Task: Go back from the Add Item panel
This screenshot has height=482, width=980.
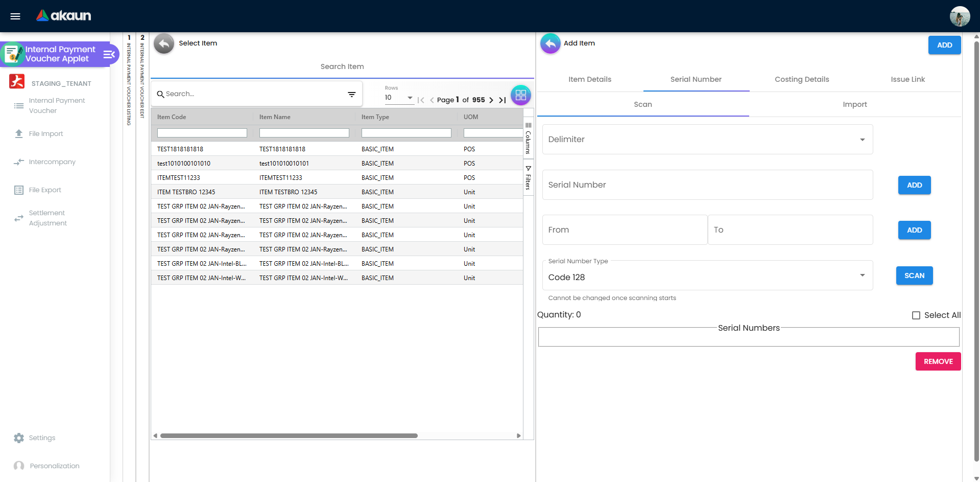Action: [550, 43]
